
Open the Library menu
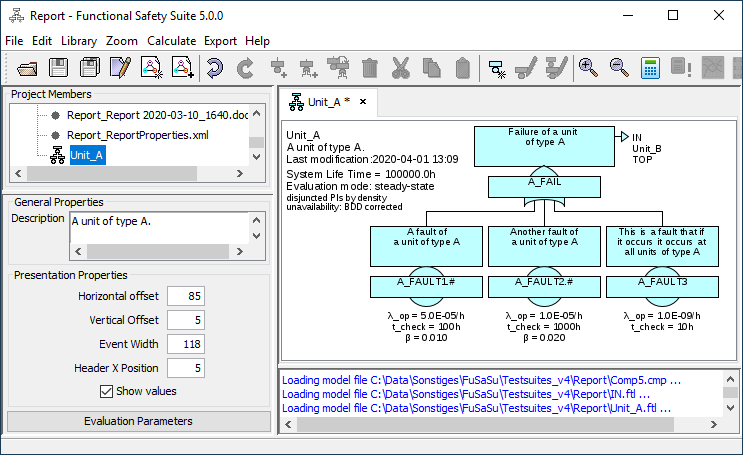[79, 41]
